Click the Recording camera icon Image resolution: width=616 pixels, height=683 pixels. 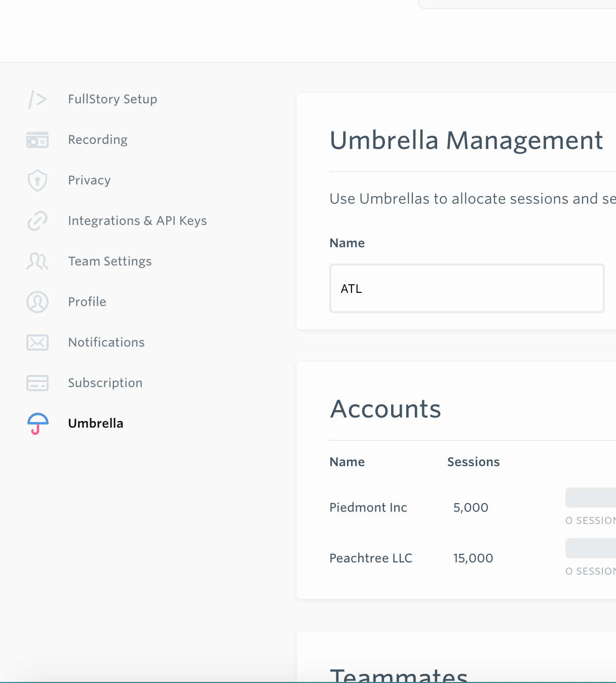click(37, 140)
